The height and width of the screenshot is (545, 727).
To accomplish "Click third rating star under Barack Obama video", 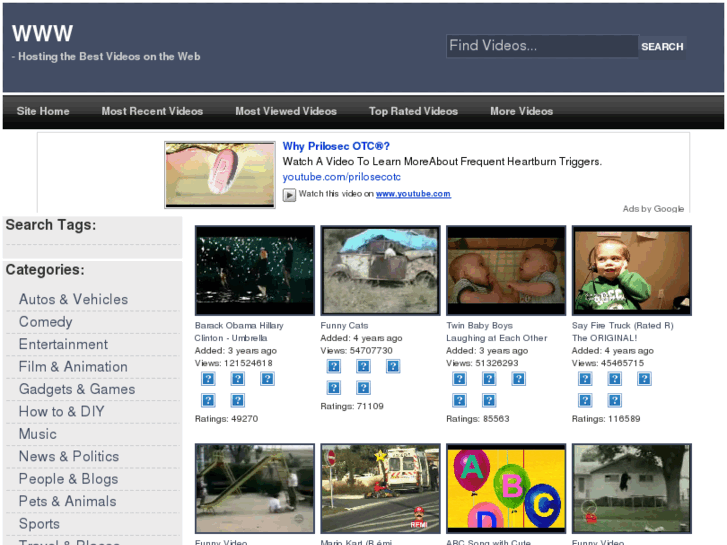I will pyautogui.click(x=267, y=379).
